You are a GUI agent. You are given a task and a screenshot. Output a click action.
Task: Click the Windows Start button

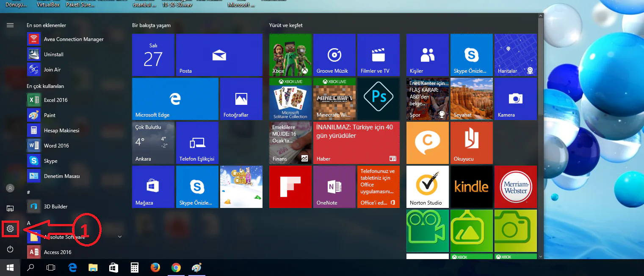[x=10, y=267]
